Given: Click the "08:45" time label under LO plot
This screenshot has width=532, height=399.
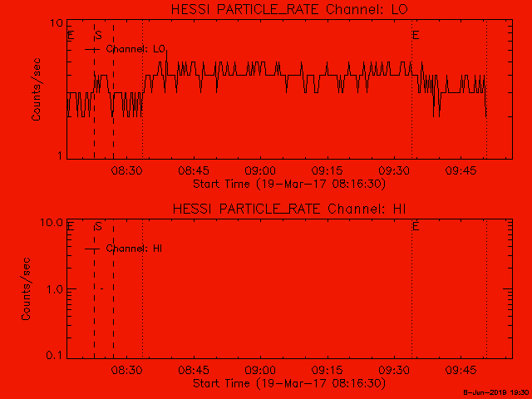Looking at the screenshot, I should click(x=194, y=170).
